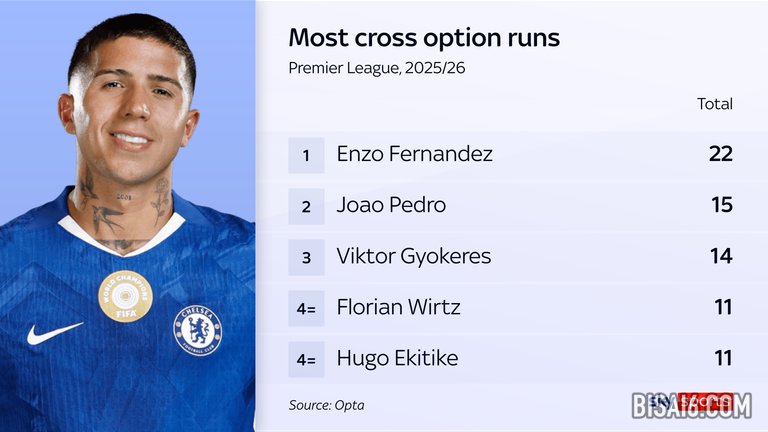Select the rank 3 badge
This screenshot has height=432, width=768.
click(307, 257)
